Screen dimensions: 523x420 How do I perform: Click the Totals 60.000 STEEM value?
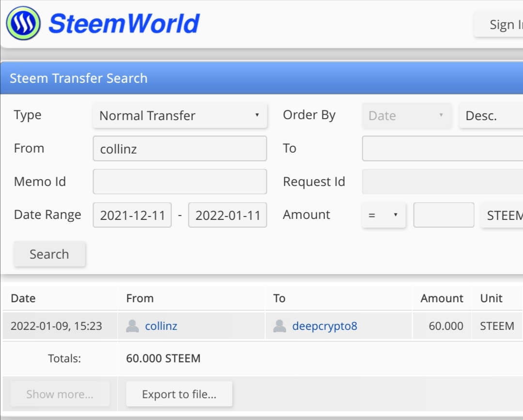pos(163,358)
